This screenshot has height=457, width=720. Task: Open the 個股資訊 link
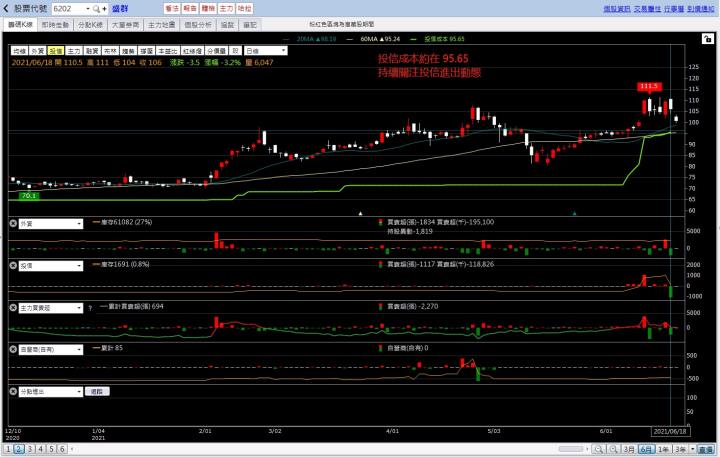coord(616,9)
